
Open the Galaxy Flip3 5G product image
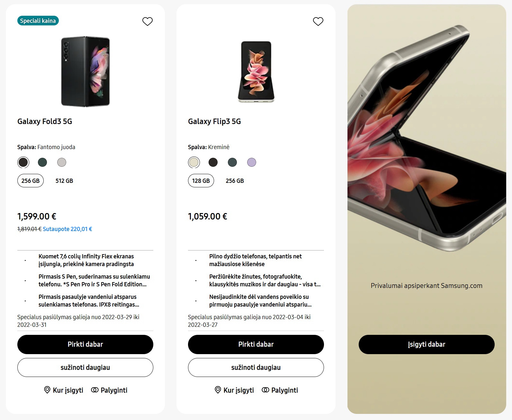coord(256,72)
